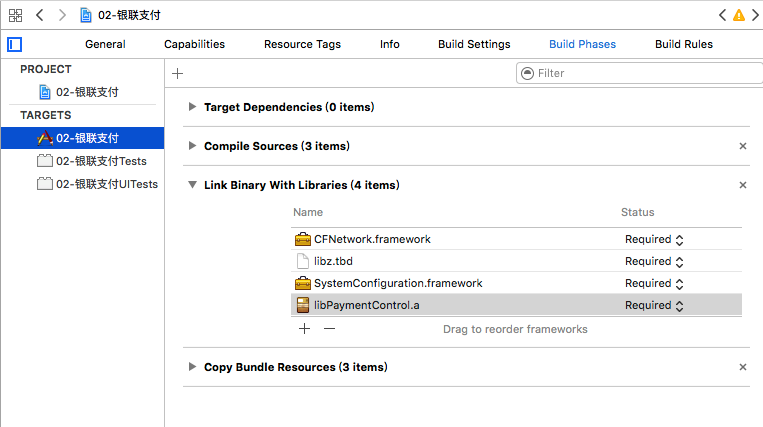Go back with the left chevron
The image size is (763, 427).
click(x=40, y=15)
